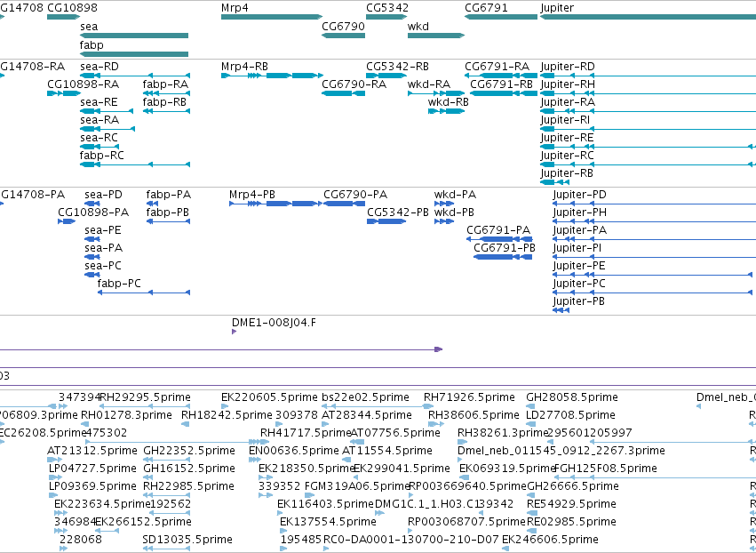Select EST RE54929.5prime

tap(571, 504)
